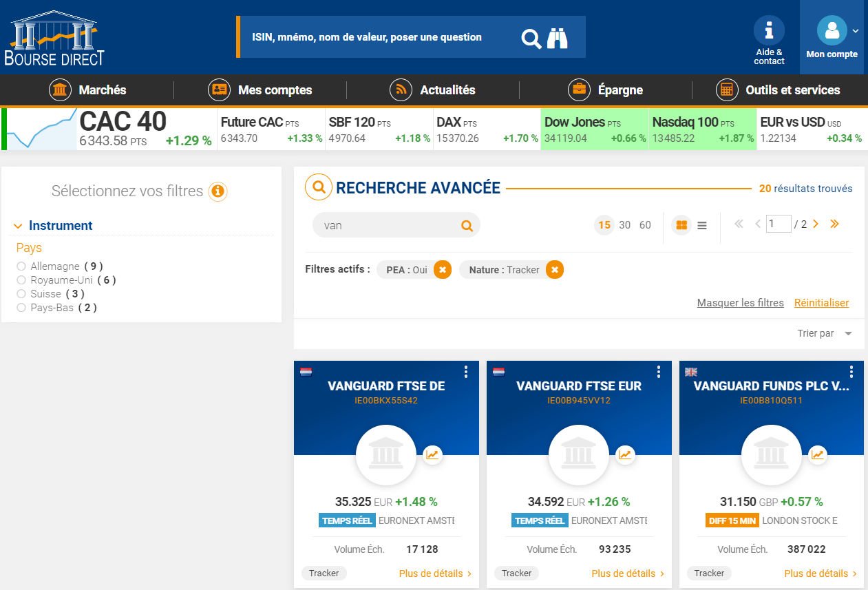Open the Épargne menu

pyautogui.click(x=606, y=90)
